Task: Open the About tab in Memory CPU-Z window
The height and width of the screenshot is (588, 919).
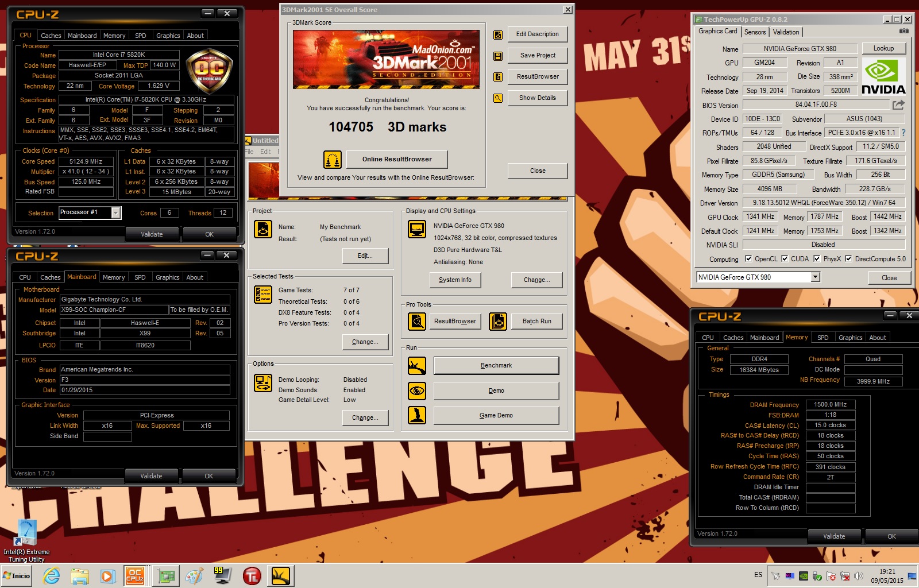Action: [877, 338]
